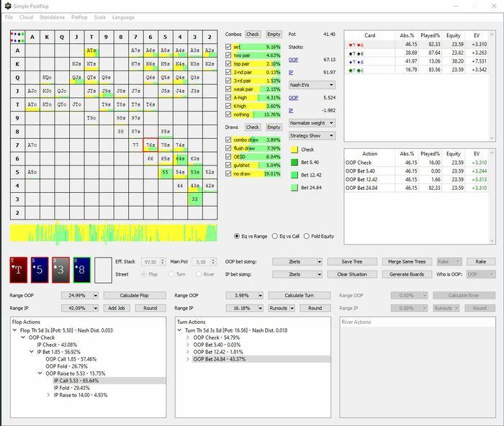Image resolution: width=504 pixels, height=426 pixels.
Task: Click the suit selector in matrix corner
Action: tap(17, 36)
